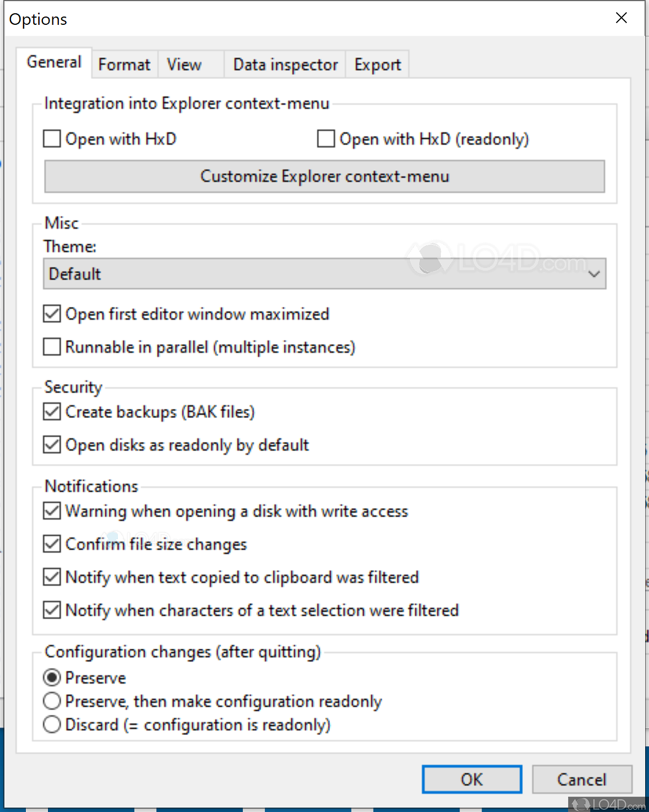
Task: Click Customize Explorer context-menu button
Action: [324, 176]
